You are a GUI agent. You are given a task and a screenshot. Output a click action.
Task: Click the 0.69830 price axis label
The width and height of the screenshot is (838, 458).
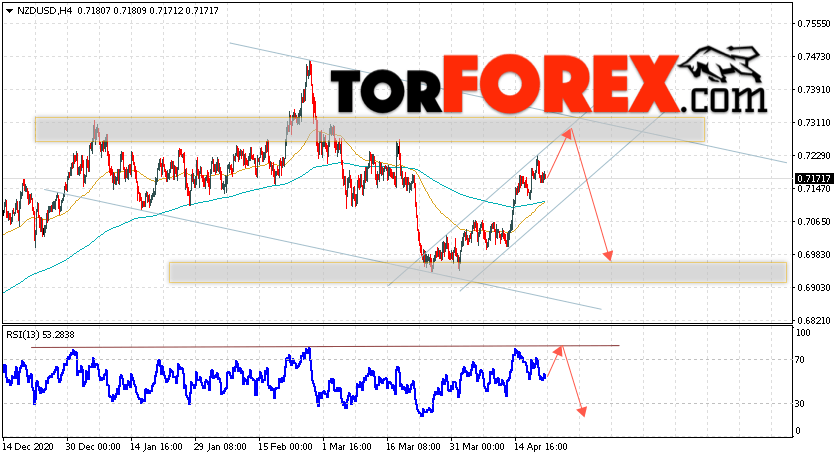tap(814, 254)
